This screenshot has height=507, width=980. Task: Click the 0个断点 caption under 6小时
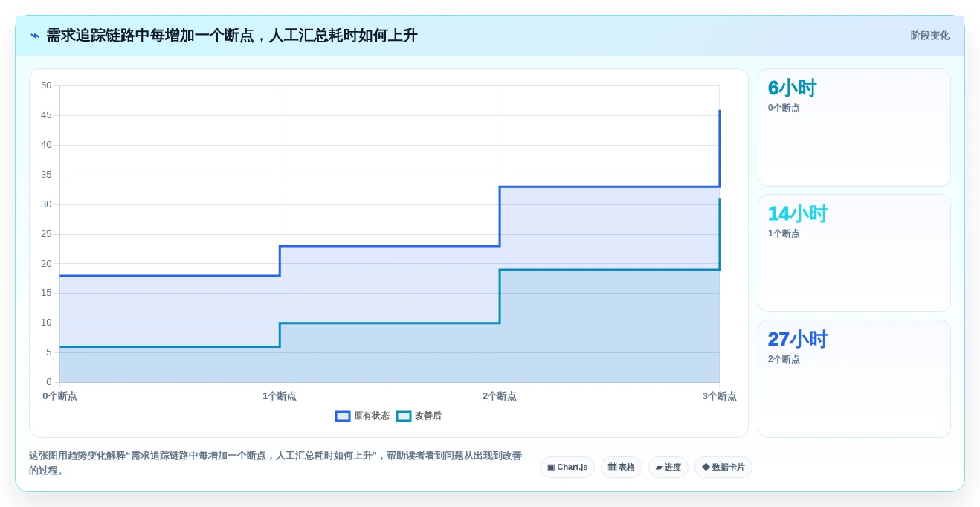[x=784, y=108]
